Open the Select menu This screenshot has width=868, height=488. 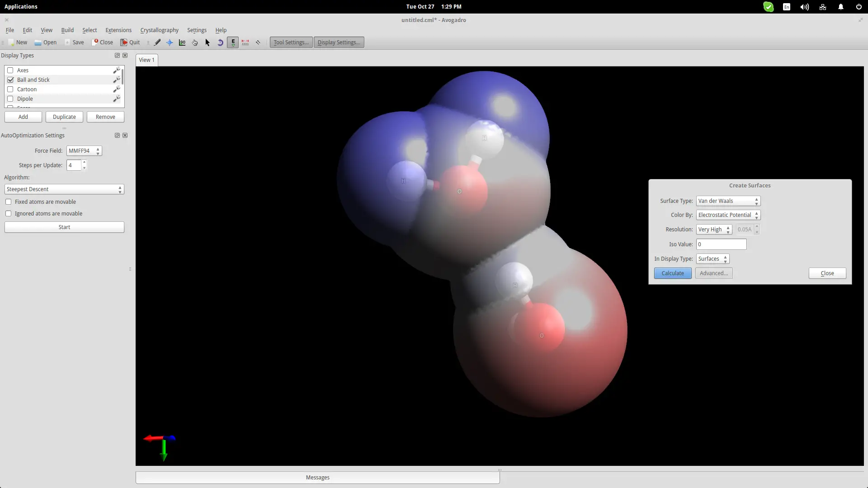(x=90, y=30)
